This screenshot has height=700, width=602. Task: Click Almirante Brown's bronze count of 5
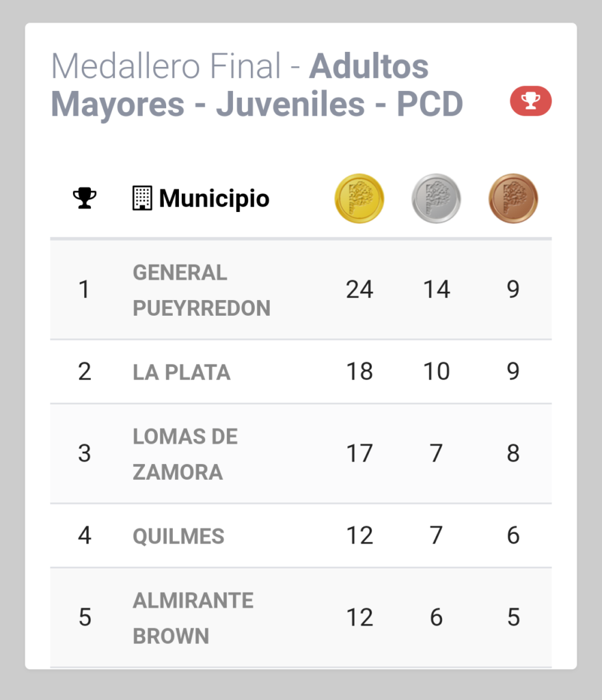(513, 618)
